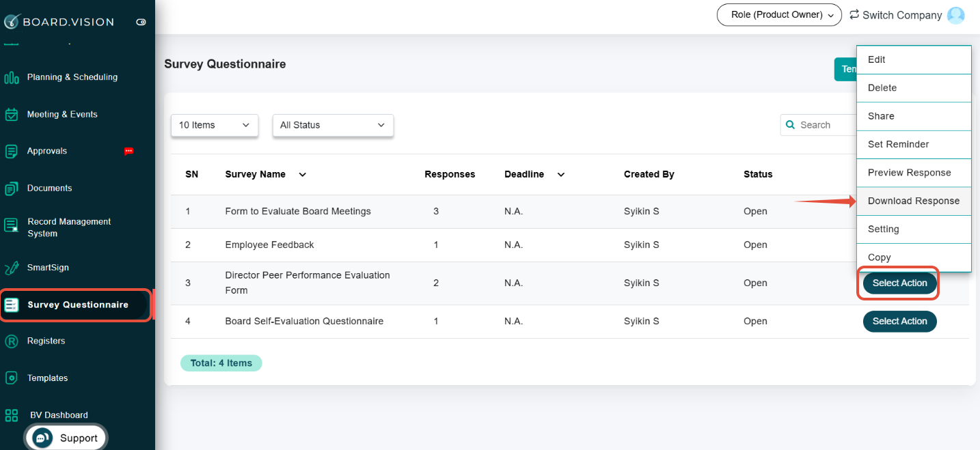
Task: Click the Templates sidebar icon
Action: tap(12, 378)
